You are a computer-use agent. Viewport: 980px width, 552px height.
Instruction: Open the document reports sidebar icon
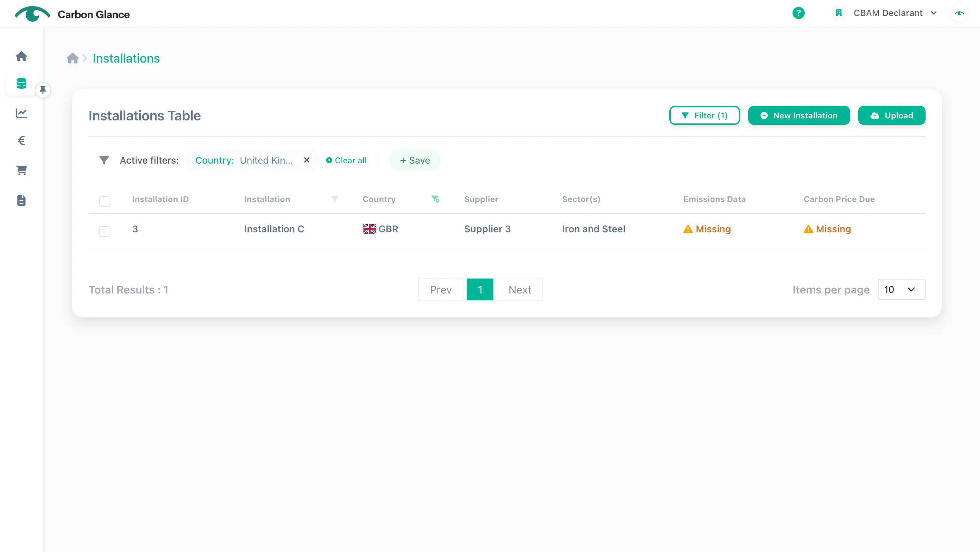21,200
